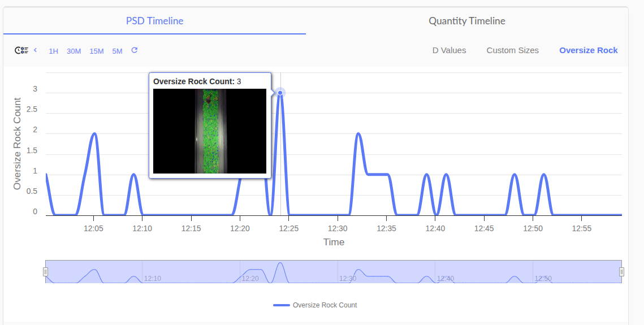Toggle Oversize Rock Count legend series
Image resolution: width=644 pixels, height=325 pixels.
(x=315, y=305)
